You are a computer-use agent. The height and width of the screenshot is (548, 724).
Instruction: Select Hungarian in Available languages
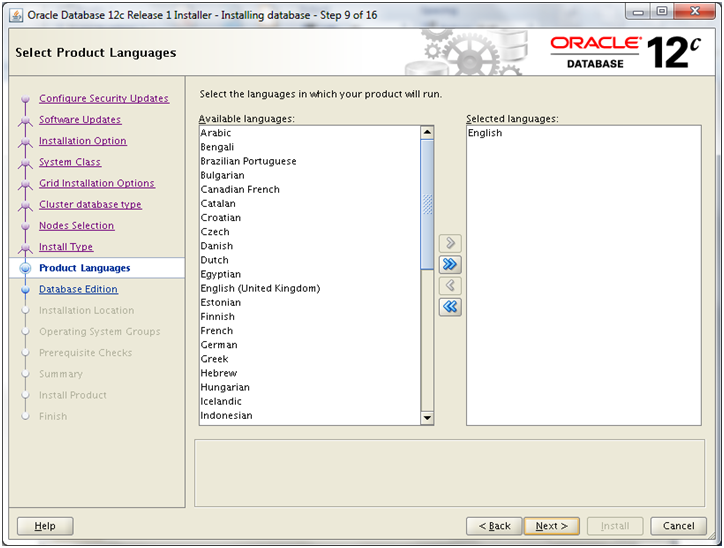pos(310,387)
